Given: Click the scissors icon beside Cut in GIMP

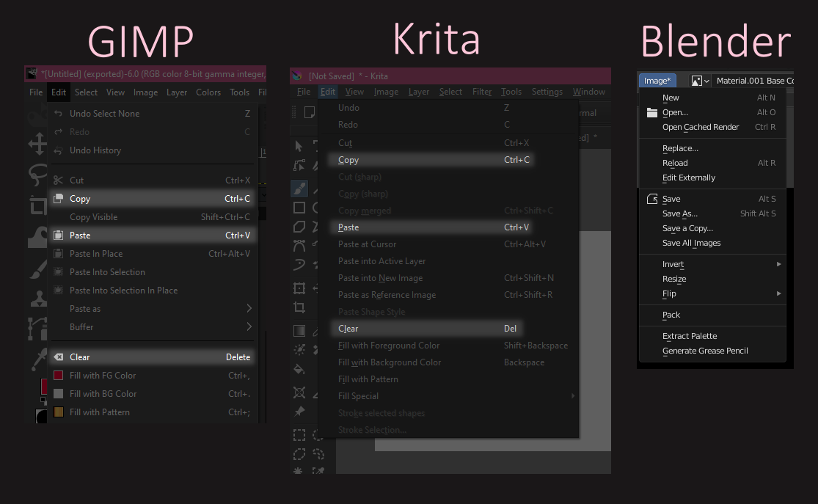Looking at the screenshot, I should point(59,180).
